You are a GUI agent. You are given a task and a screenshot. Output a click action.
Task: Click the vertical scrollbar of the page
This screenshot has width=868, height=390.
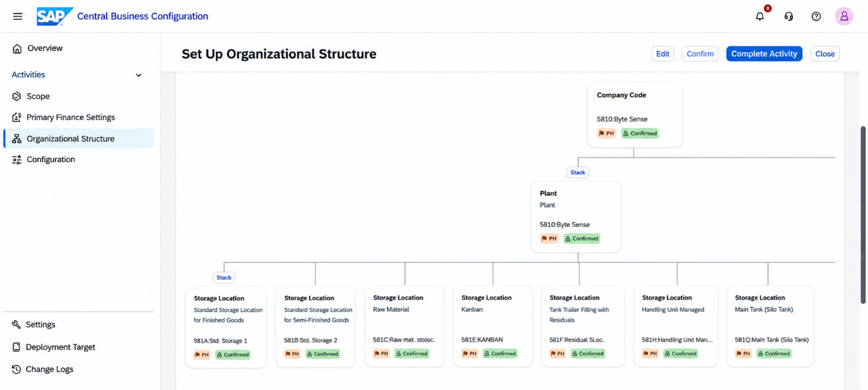coord(863,214)
